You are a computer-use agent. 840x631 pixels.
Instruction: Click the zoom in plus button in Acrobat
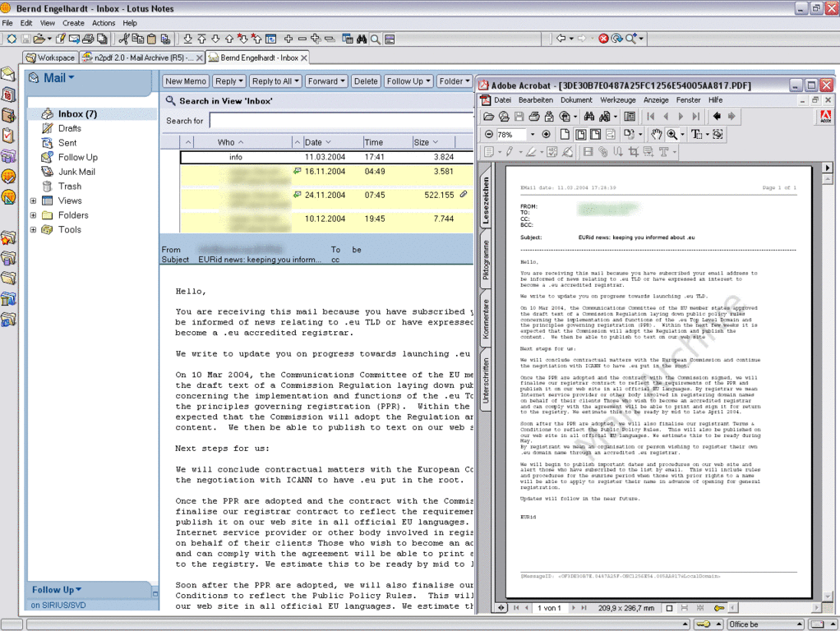click(x=547, y=135)
